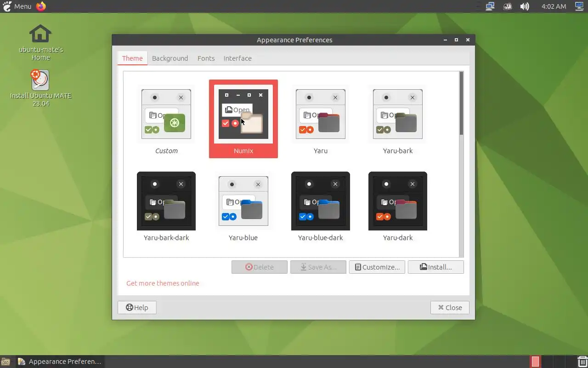Click the Appearance Preferences taskbar entry
588x368 pixels.
click(x=59, y=362)
